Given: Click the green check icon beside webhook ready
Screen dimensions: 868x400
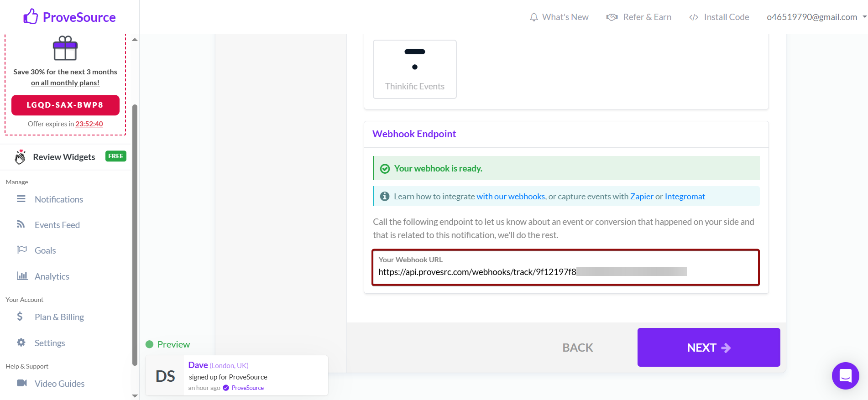Looking at the screenshot, I should point(385,169).
